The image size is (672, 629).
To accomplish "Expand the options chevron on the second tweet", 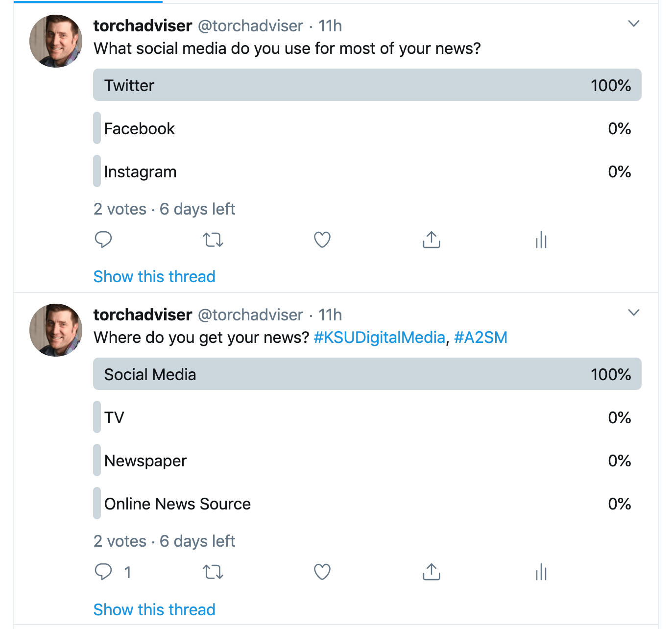I will click(634, 313).
